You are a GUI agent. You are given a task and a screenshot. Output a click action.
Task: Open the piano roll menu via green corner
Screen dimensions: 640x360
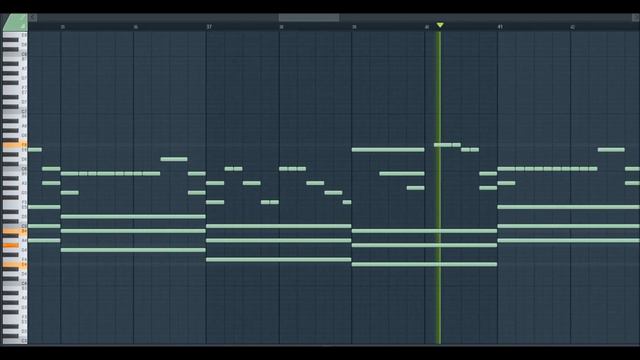[x=15, y=22]
